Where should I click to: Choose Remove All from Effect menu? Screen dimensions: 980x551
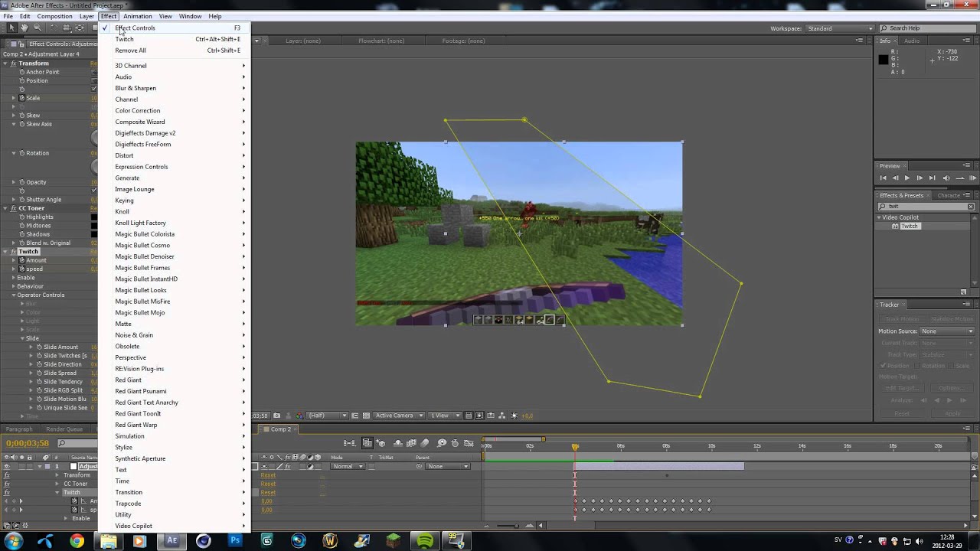[176, 51]
